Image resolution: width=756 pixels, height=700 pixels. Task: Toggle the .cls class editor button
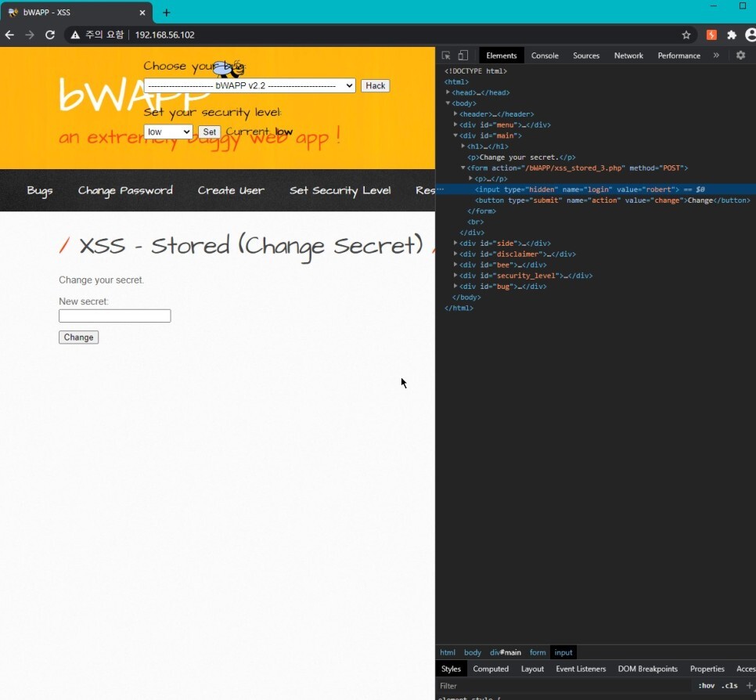(x=729, y=686)
